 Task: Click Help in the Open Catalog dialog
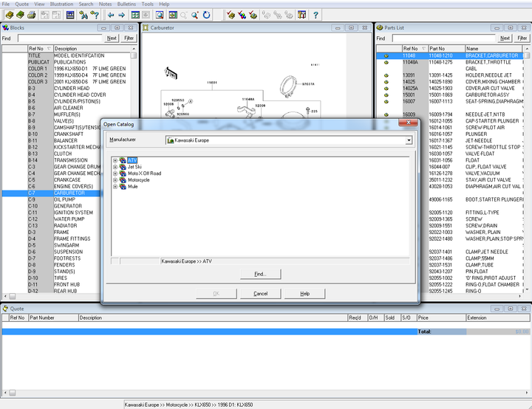click(x=304, y=294)
